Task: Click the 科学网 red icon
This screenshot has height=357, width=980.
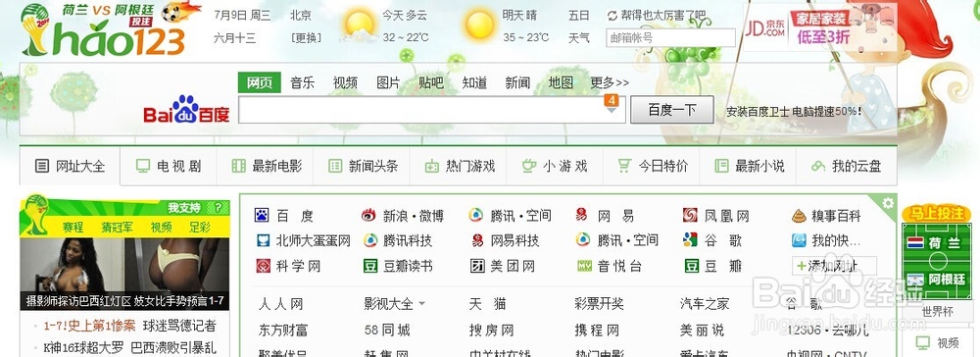Action: tap(263, 266)
